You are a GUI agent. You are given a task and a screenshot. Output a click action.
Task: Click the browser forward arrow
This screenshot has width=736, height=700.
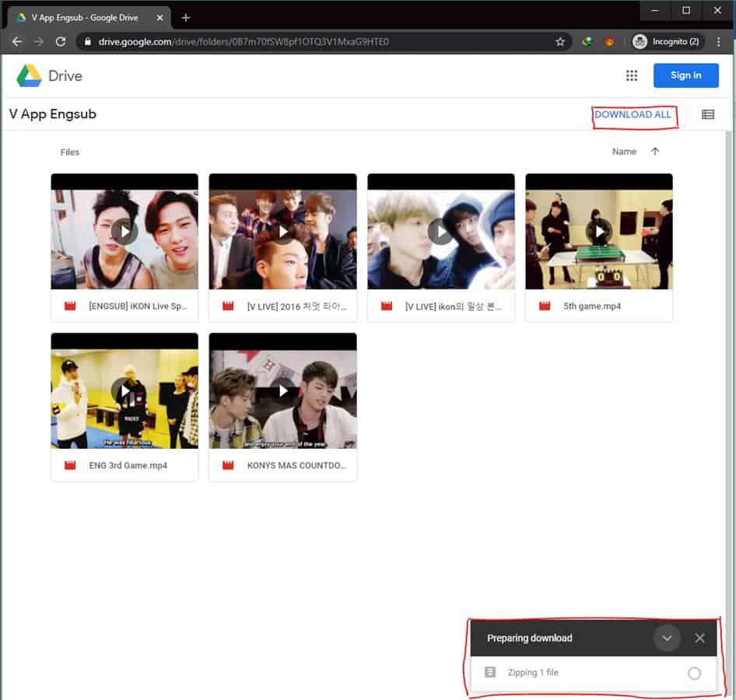click(x=39, y=42)
